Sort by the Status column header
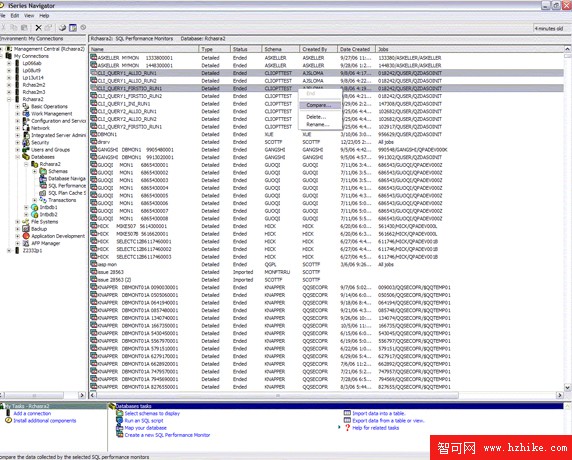The image size is (572, 460). [x=246, y=49]
